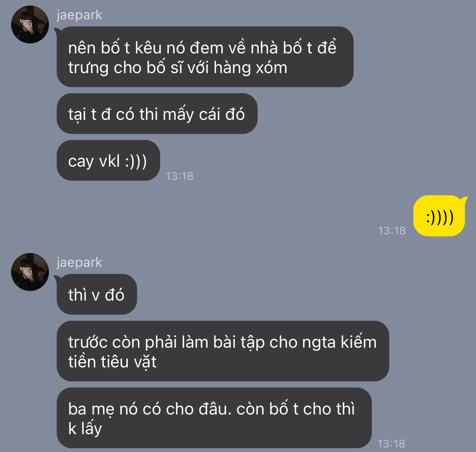Tap the words 'tiền tiêu vặt' in the bubble
The height and width of the screenshot is (452, 476).
point(112,362)
